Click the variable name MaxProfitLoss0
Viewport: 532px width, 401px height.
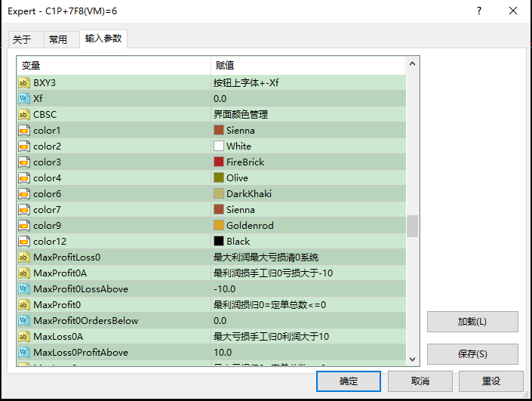[x=67, y=258]
